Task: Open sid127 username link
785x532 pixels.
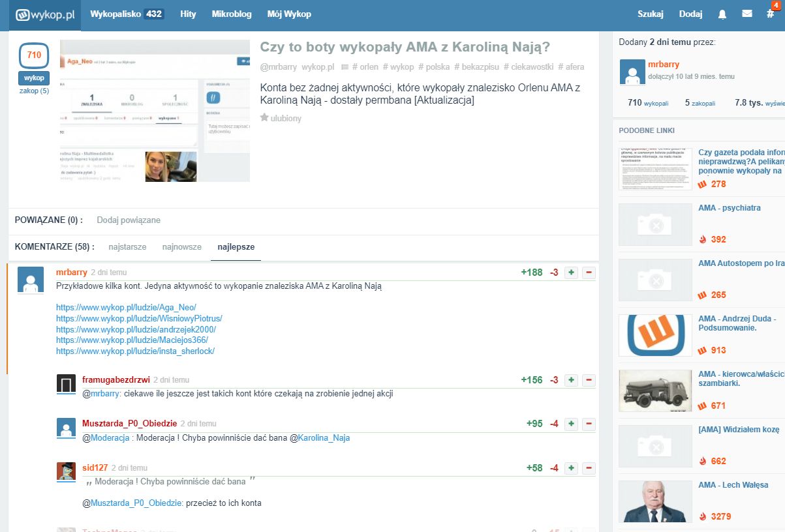Action: coord(95,467)
